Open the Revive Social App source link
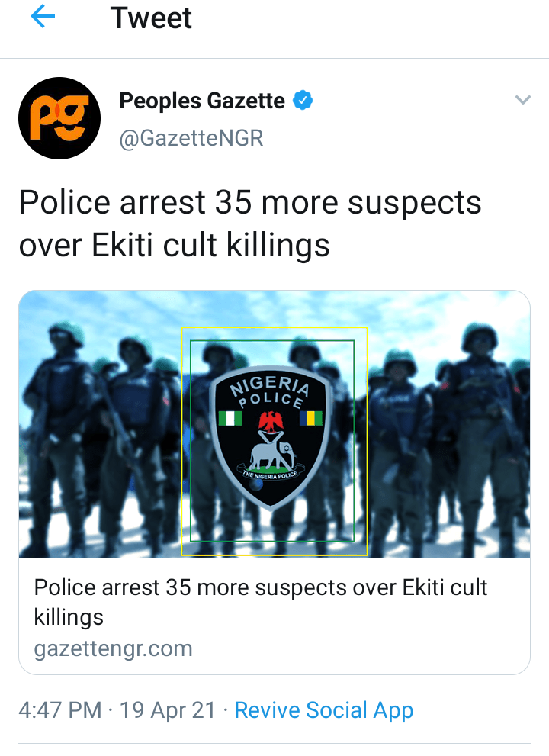 323,710
